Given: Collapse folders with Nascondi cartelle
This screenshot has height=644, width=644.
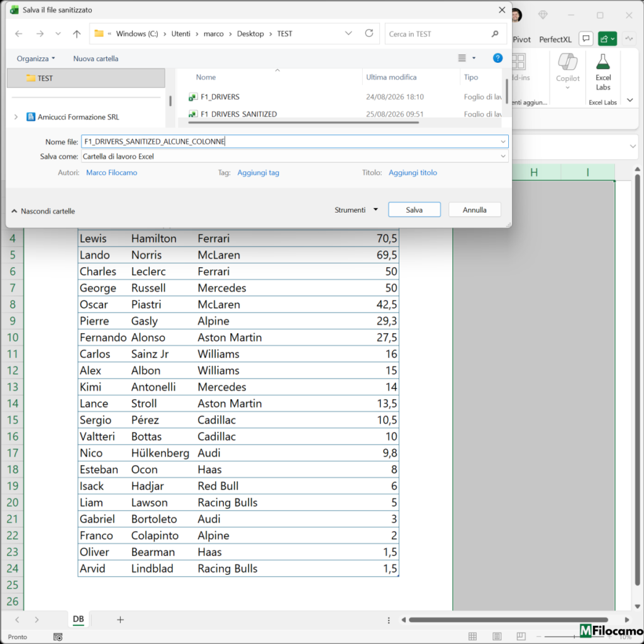Looking at the screenshot, I should tap(43, 211).
